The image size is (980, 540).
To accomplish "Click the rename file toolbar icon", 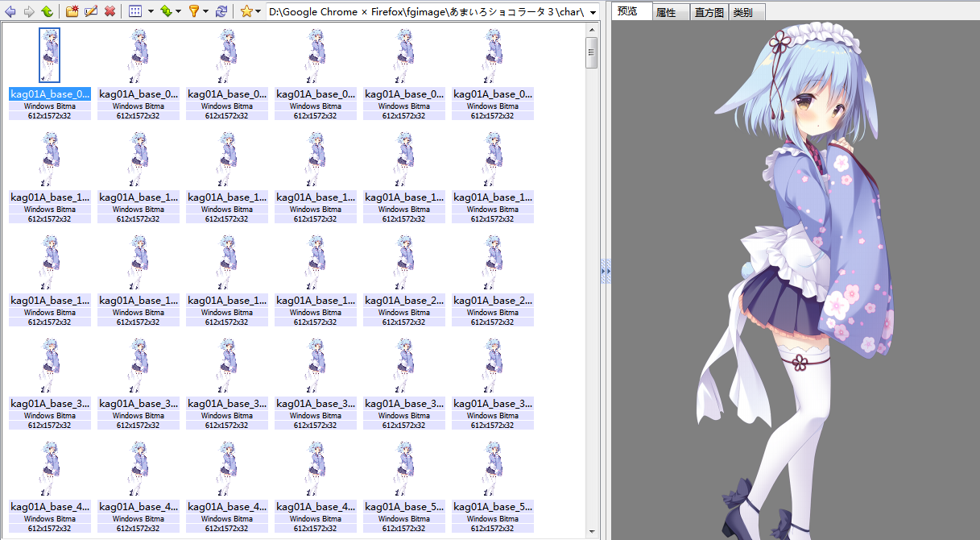I will coord(91,12).
